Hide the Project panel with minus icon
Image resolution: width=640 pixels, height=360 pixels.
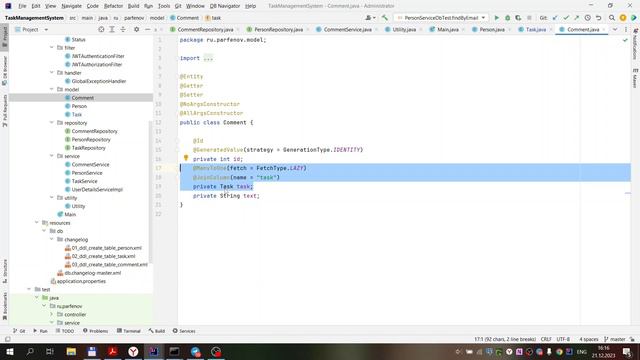[x=147, y=29]
